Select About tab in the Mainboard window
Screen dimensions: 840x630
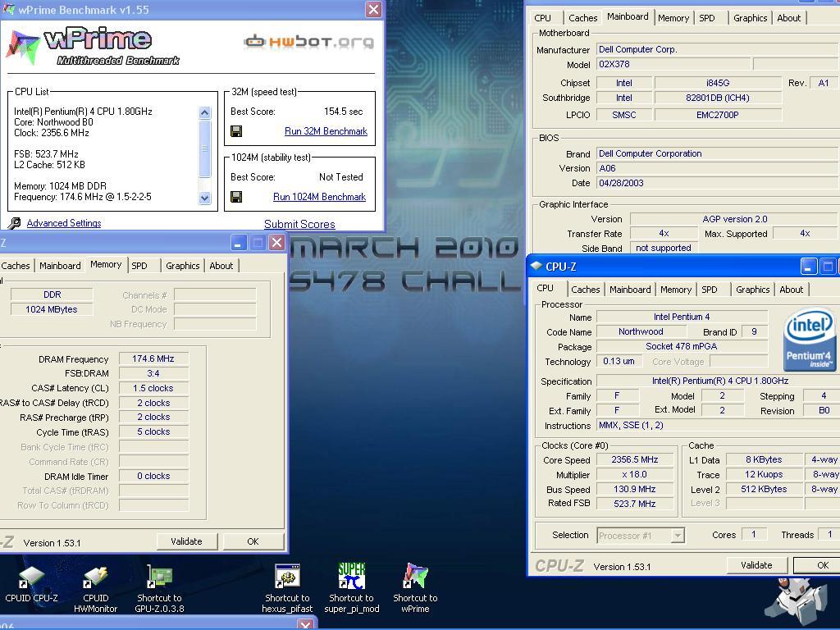pos(788,18)
